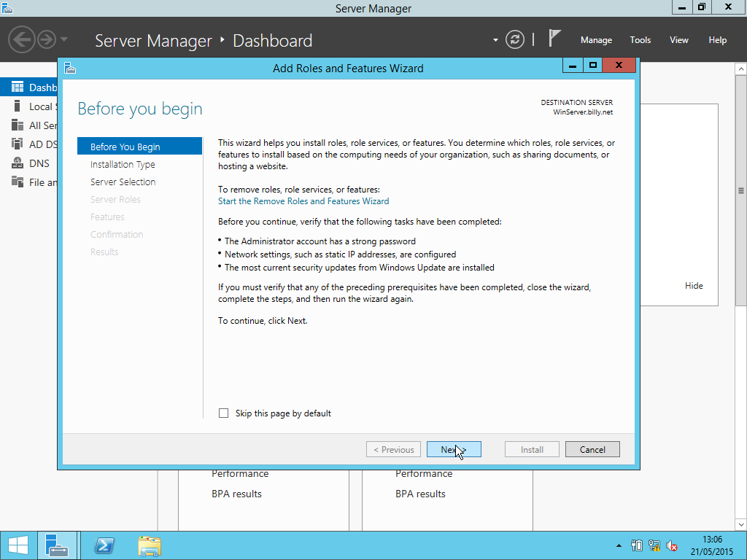
Task: Select the Dashboard icon in the sidebar
Action: pyautogui.click(x=18, y=87)
